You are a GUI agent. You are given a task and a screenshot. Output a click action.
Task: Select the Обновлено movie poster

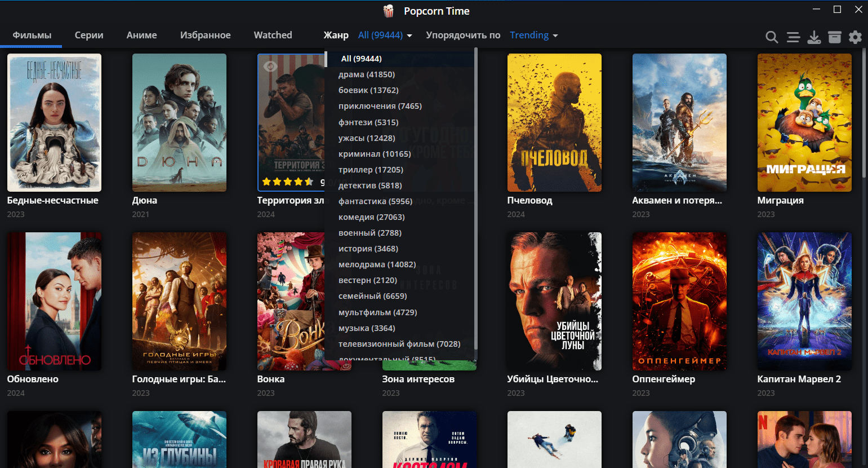click(x=54, y=301)
